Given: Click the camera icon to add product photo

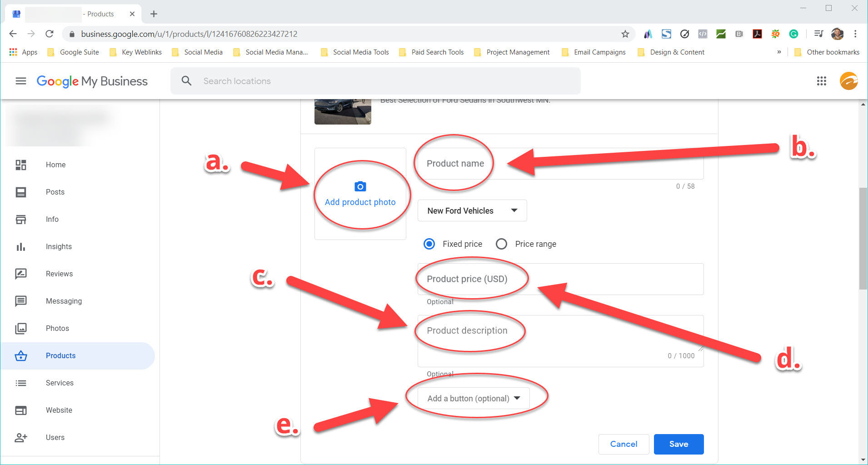Looking at the screenshot, I should [x=360, y=186].
